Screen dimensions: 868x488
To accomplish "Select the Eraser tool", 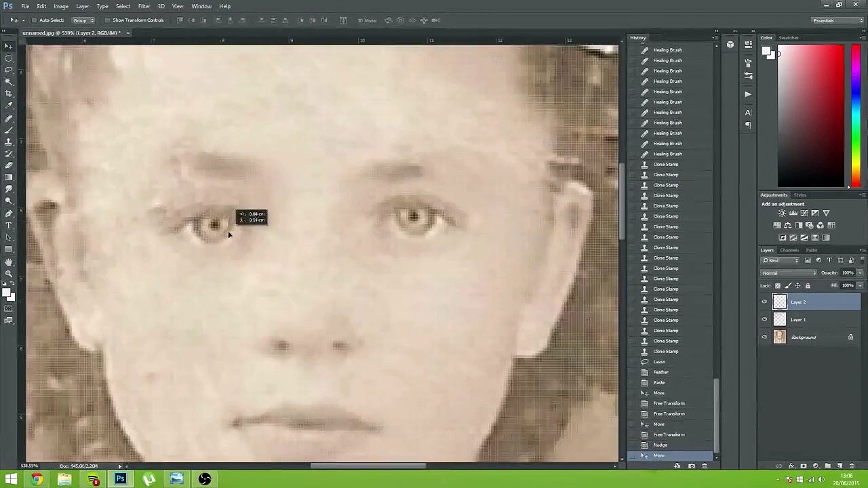I will coord(9,165).
